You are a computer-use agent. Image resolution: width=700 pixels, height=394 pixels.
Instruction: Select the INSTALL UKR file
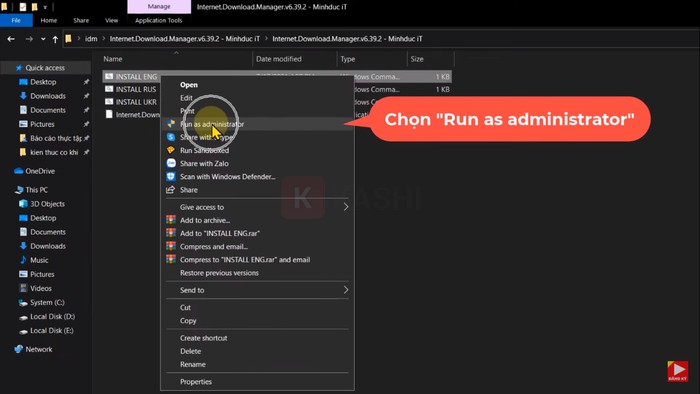(x=136, y=102)
